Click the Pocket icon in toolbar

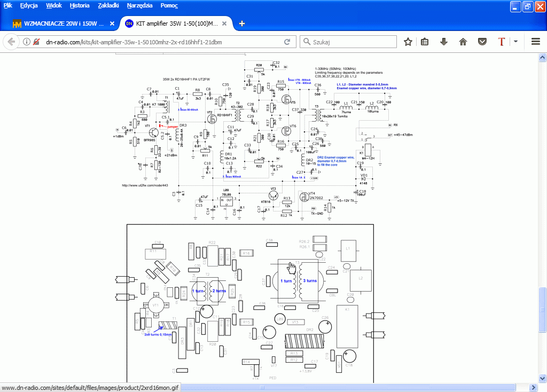pos(482,42)
